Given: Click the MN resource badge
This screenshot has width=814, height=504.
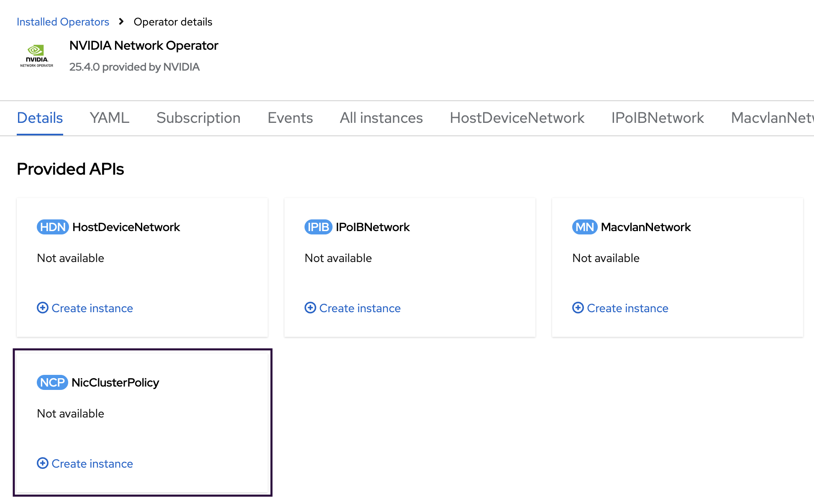Looking at the screenshot, I should [x=584, y=227].
